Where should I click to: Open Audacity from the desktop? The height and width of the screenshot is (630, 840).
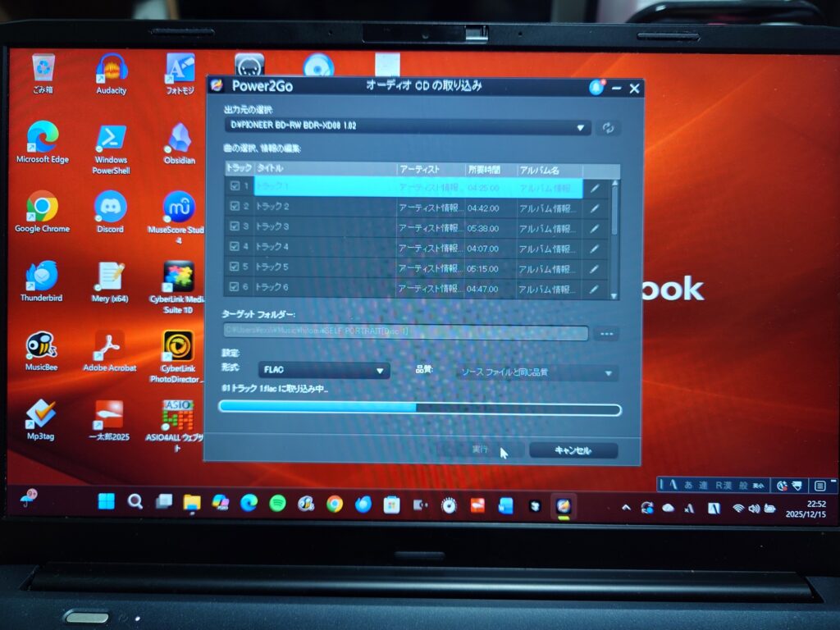tap(111, 74)
